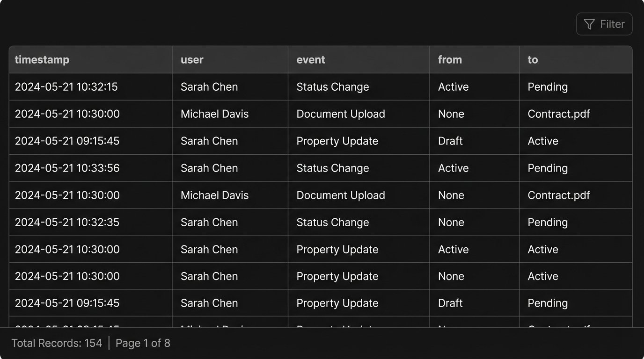Click the None cell in the 10:32:35 row

click(451, 223)
